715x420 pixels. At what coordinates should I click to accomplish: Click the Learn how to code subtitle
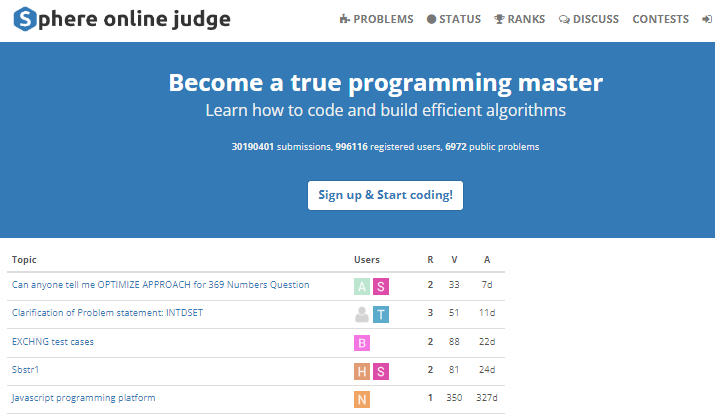click(385, 110)
